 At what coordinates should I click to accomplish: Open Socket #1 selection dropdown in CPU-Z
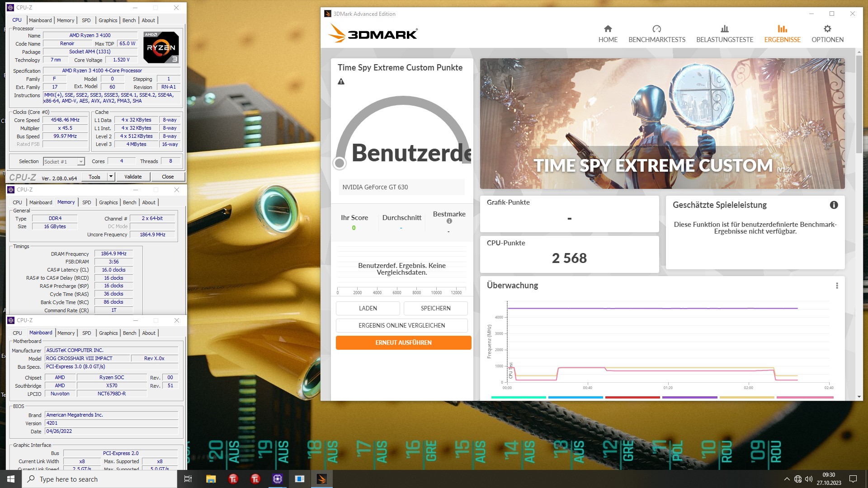pyautogui.click(x=64, y=162)
